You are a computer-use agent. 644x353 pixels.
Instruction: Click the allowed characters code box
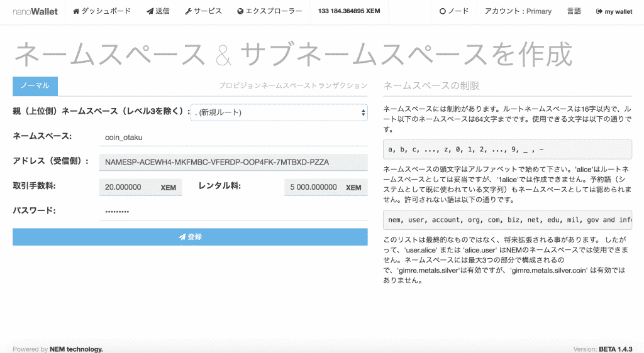click(x=508, y=149)
